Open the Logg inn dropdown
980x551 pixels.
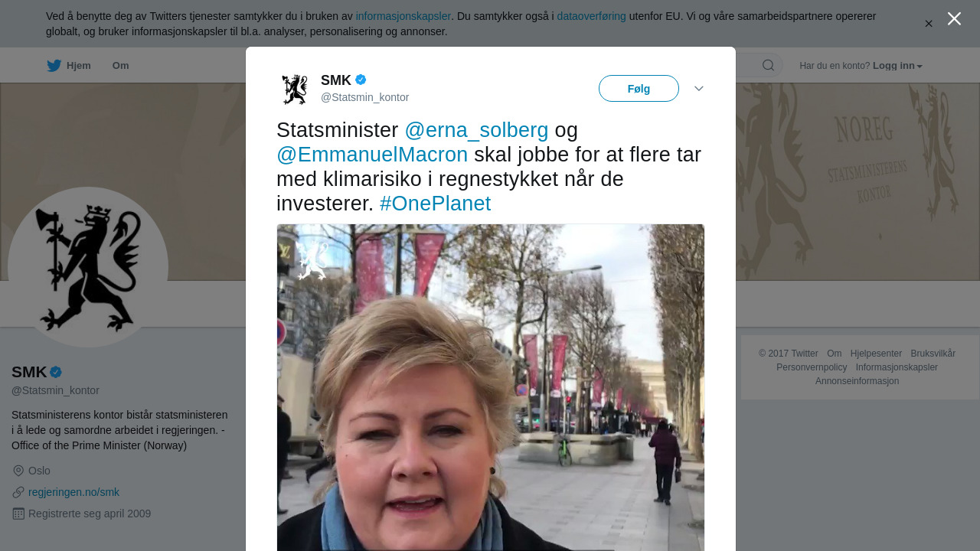pyautogui.click(x=897, y=66)
